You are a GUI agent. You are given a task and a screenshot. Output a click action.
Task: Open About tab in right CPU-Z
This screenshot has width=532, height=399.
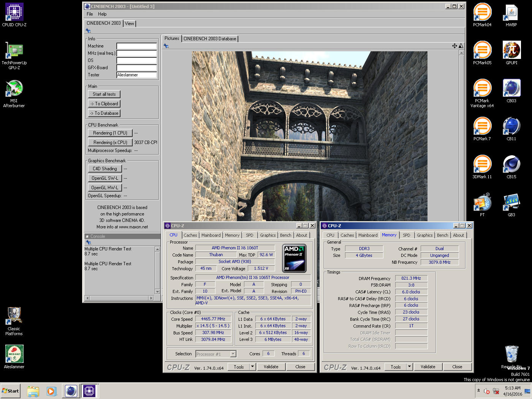pos(458,235)
